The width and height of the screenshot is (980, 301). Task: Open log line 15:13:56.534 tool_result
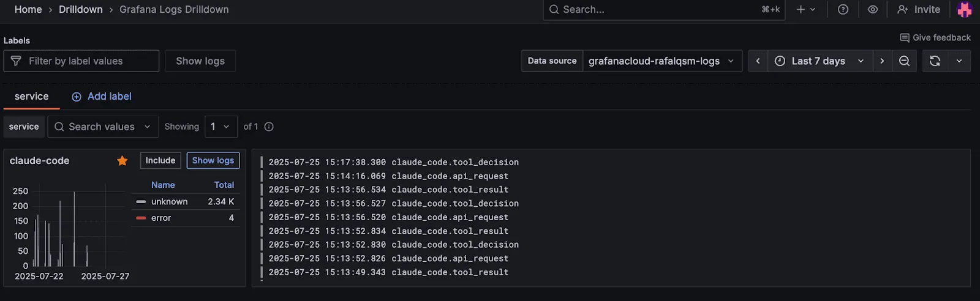(x=388, y=190)
